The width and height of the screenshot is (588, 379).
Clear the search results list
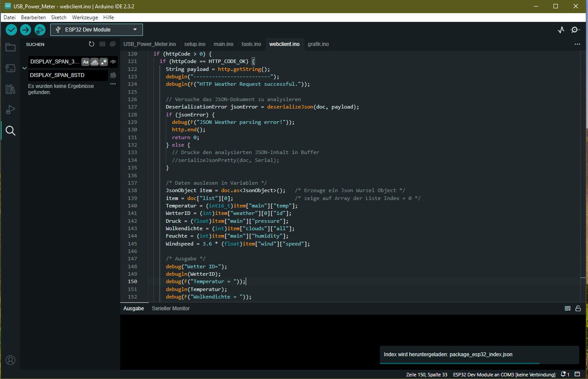pos(102,44)
